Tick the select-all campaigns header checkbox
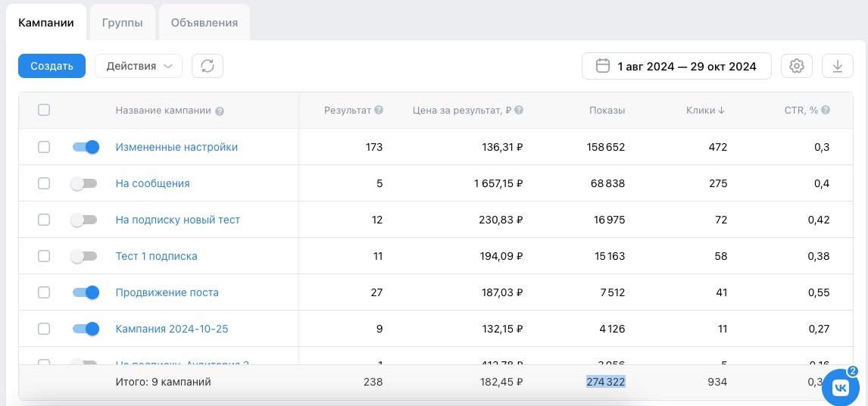Image resolution: width=868 pixels, height=406 pixels. pyautogui.click(x=44, y=110)
